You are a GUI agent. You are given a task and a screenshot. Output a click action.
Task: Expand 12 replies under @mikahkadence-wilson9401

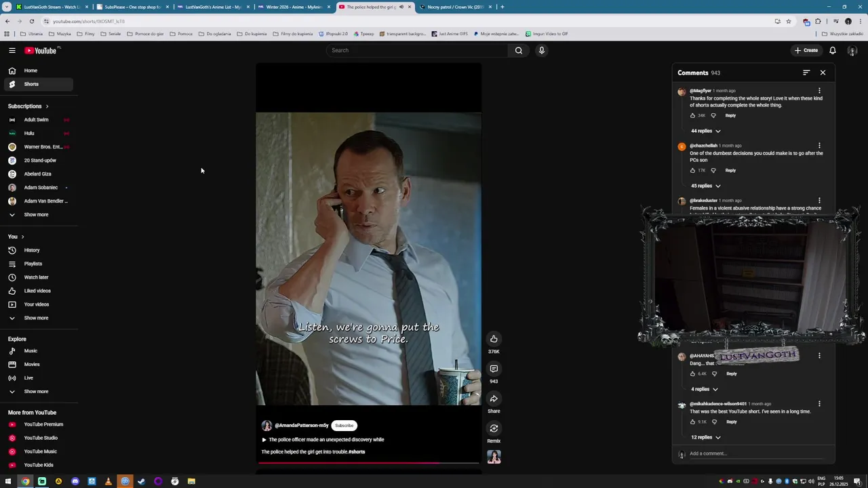[x=705, y=437]
